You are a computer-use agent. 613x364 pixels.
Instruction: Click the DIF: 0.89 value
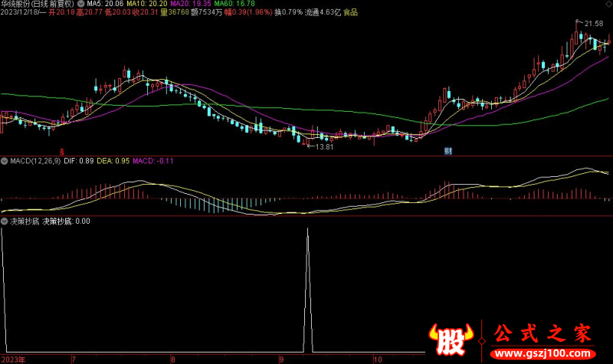79,161
